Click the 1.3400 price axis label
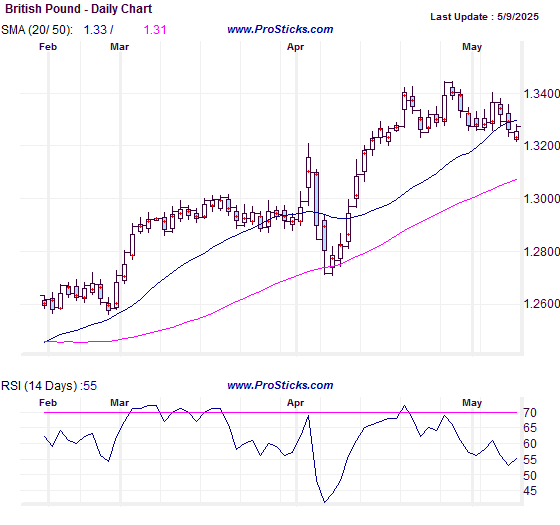This screenshot has width=560, height=525. point(541,94)
